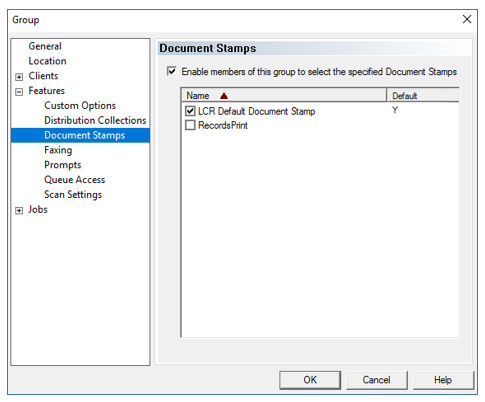Click the Cancel button
The width and height of the screenshot is (485, 402).
coord(377,380)
